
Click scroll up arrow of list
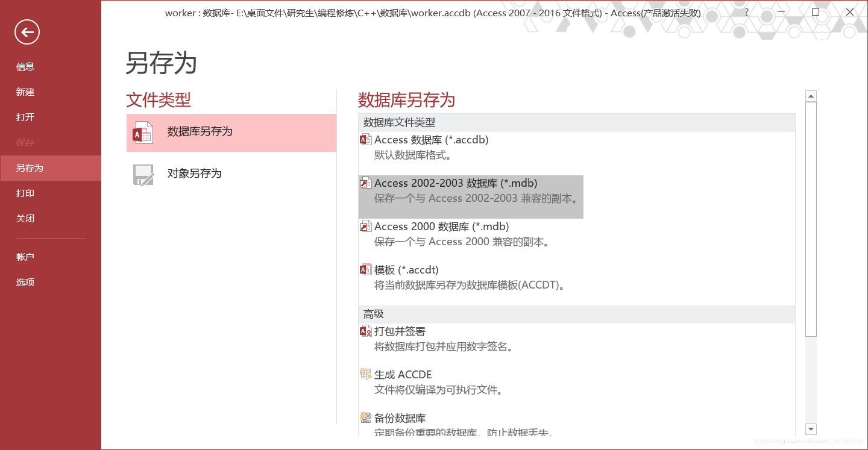[x=811, y=96]
